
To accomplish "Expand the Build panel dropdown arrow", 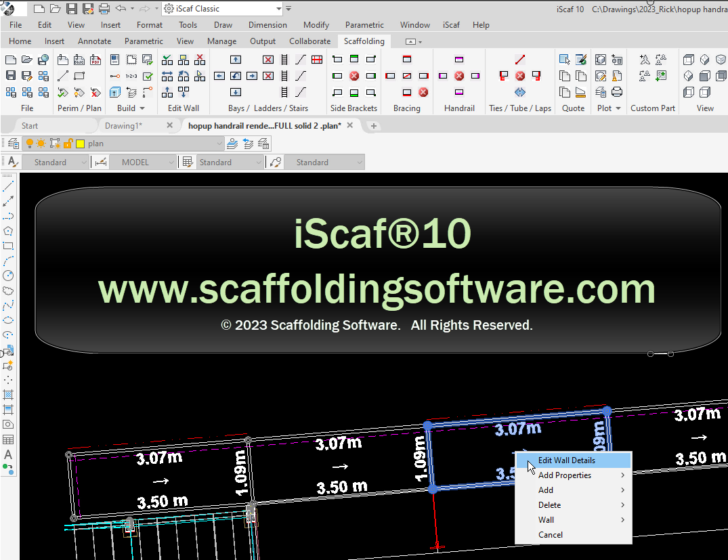I will point(142,108).
